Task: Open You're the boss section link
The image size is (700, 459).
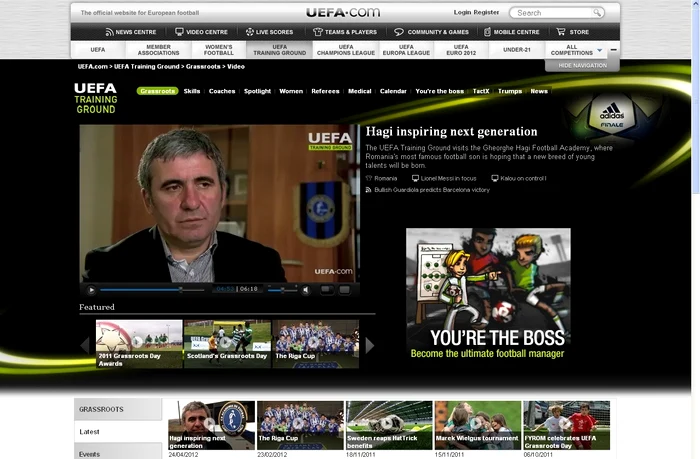Action: click(x=439, y=91)
